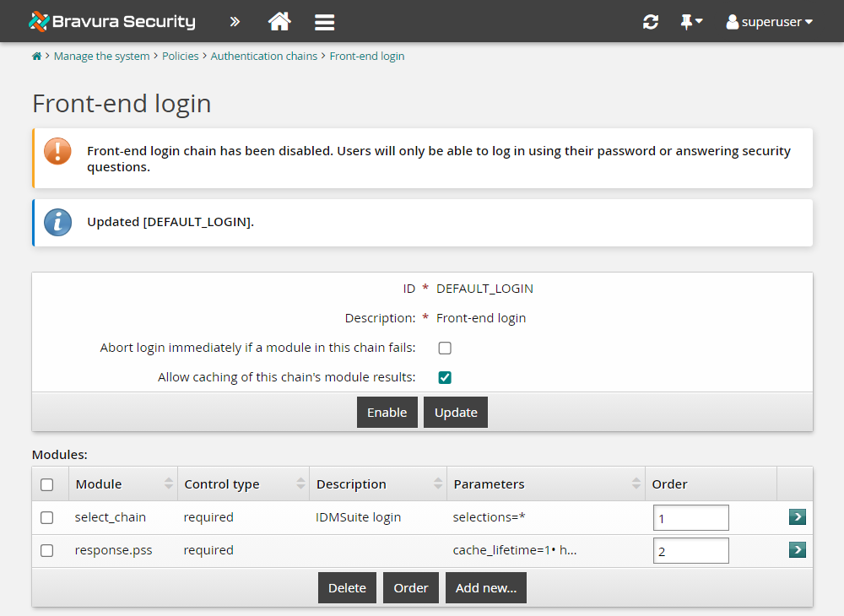Viewport: 844px width, 616px height.
Task: Enable abort login on module failure
Action: click(445, 348)
